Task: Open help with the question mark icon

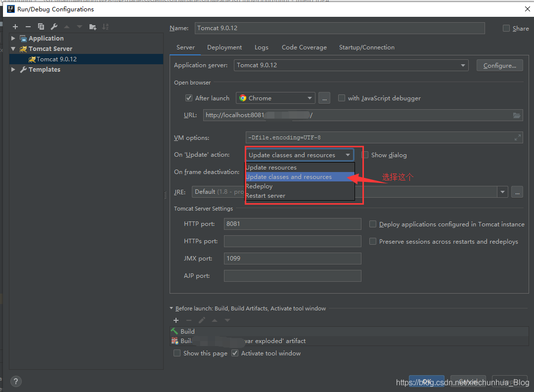Action: (16, 381)
